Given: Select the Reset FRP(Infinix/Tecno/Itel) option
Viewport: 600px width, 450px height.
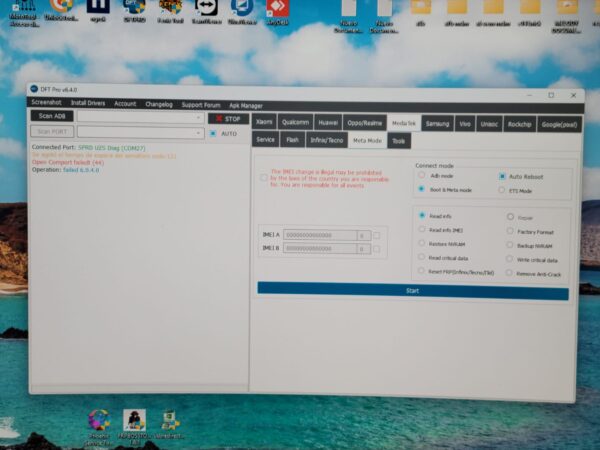Looking at the screenshot, I should coord(421,271).
